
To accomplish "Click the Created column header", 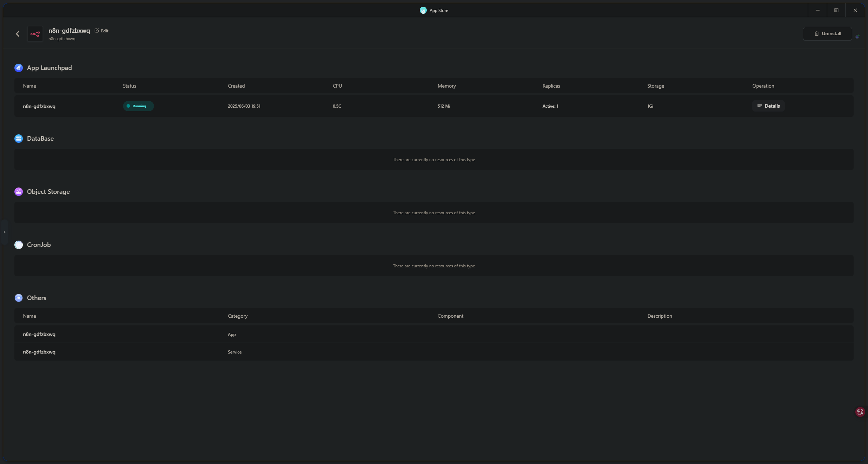I will (236, 86).
